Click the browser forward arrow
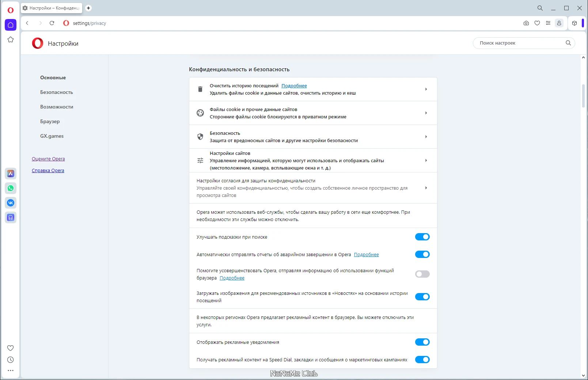The width and height of the screenshot is (588, 380). [x=40, y=23]
